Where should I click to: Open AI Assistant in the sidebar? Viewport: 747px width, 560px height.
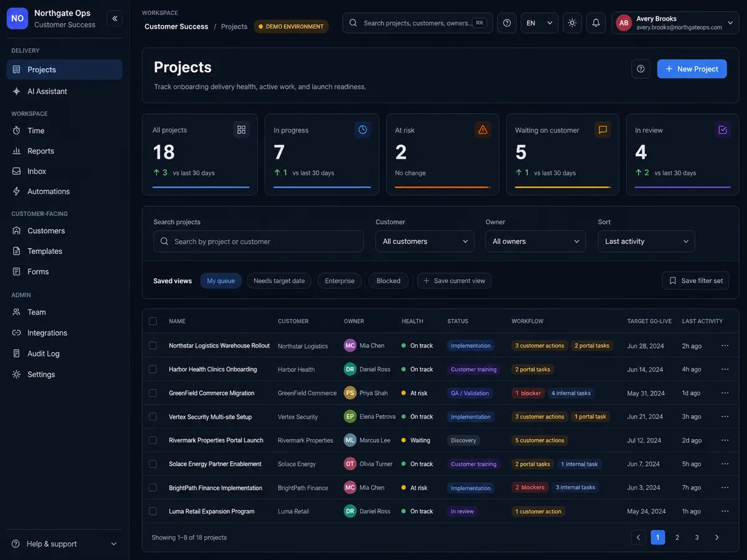click(64, 91)
